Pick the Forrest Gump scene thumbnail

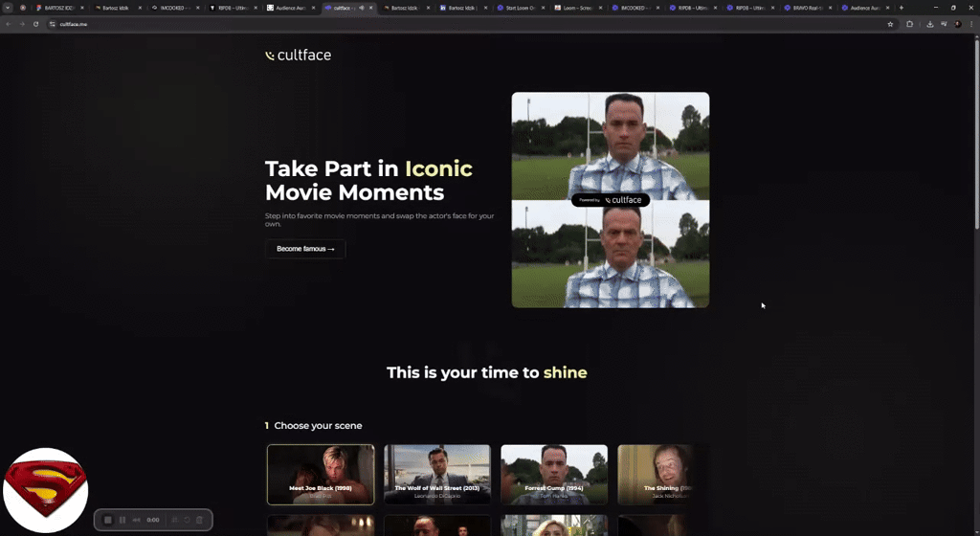[x=554, y=474]
